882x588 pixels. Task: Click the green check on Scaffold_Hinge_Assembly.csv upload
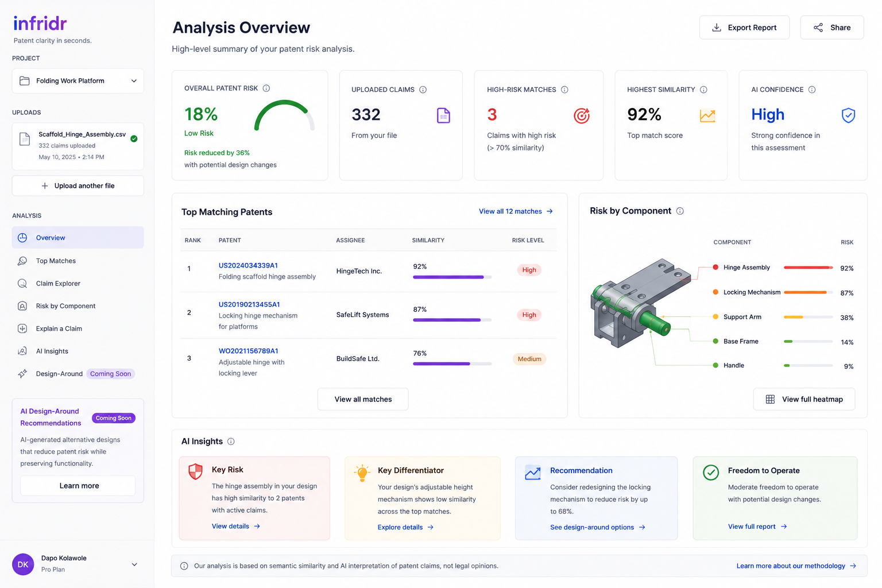coord(134,139)
